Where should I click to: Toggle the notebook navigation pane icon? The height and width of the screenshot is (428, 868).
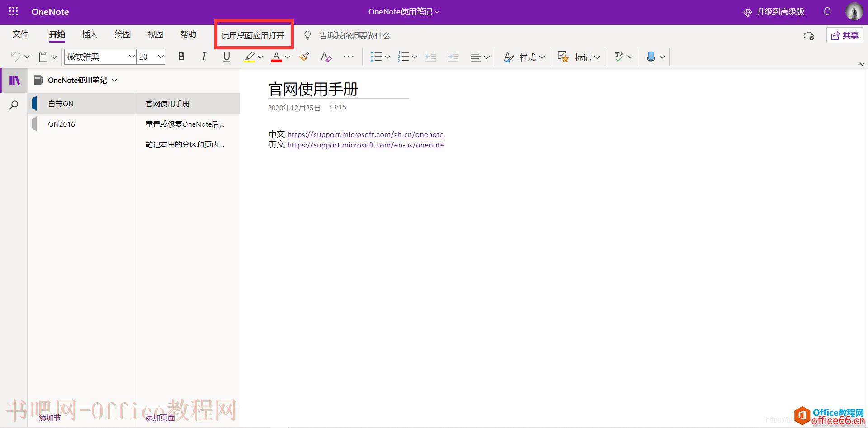[x=14, y=80]
